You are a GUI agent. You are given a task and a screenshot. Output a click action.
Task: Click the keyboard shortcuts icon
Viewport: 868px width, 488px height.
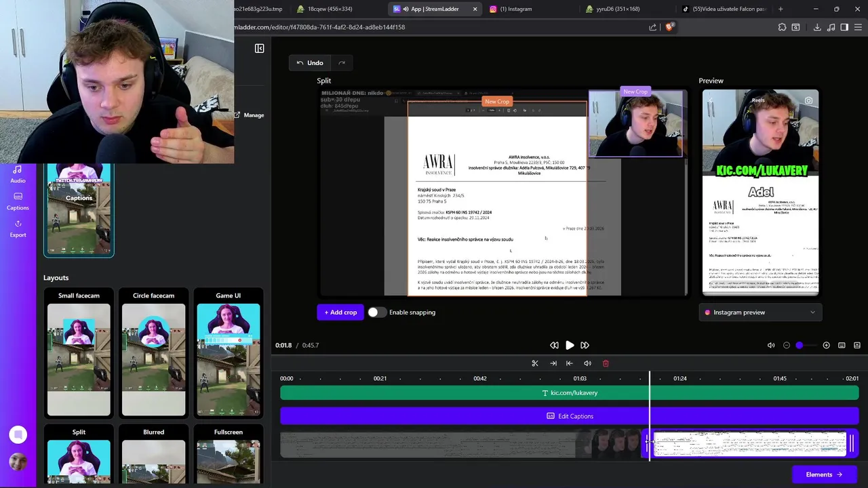tap(842, 345)
